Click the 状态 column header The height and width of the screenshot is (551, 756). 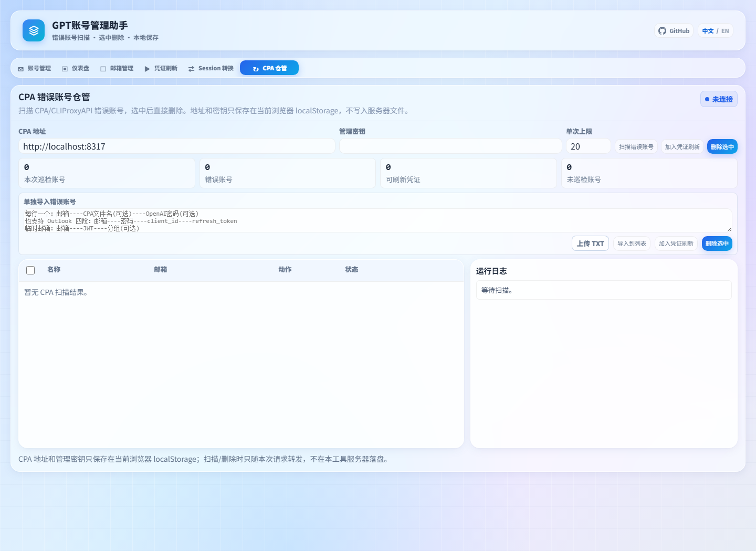click(x=352, y=269)
